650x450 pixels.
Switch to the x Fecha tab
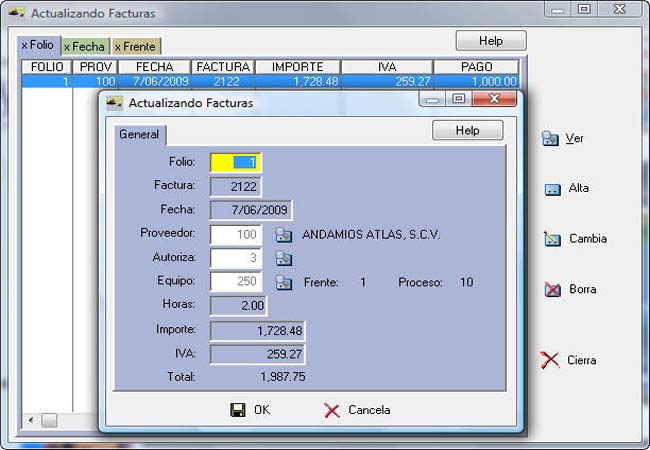85,46
